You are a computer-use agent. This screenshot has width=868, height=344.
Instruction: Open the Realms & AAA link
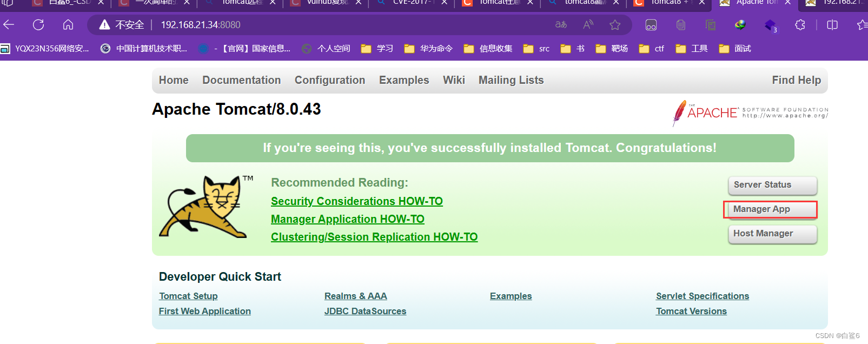click(x=356, y=296)
